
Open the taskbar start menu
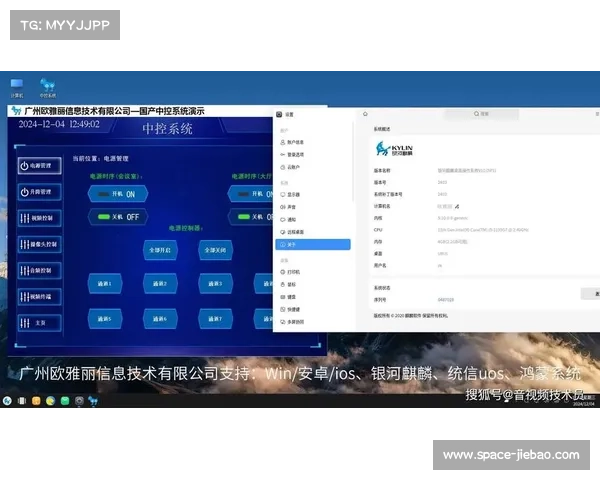point(7,401)
